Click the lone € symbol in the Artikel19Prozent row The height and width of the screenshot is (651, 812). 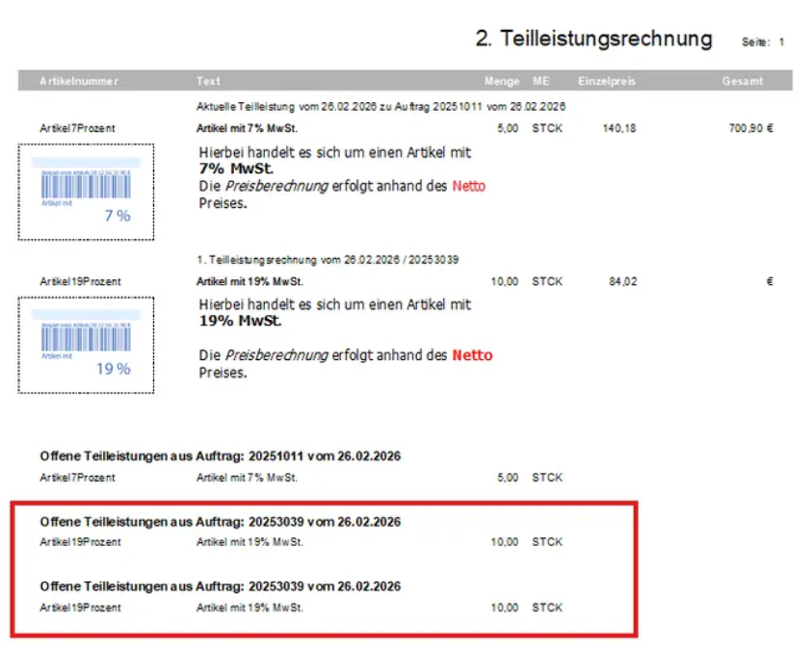click(x=769, y=281)
